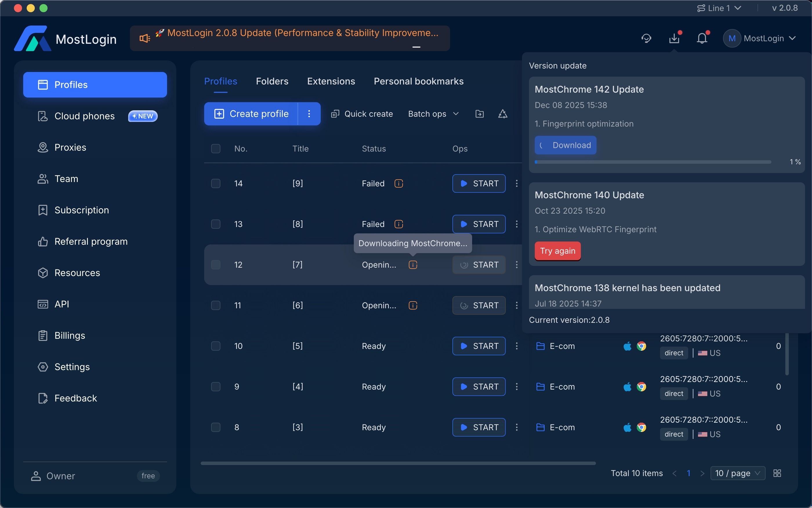This screenshot has width=812, height=508.
Task: Click the E-com folder icon for profile 8
Action: (540, 427)
